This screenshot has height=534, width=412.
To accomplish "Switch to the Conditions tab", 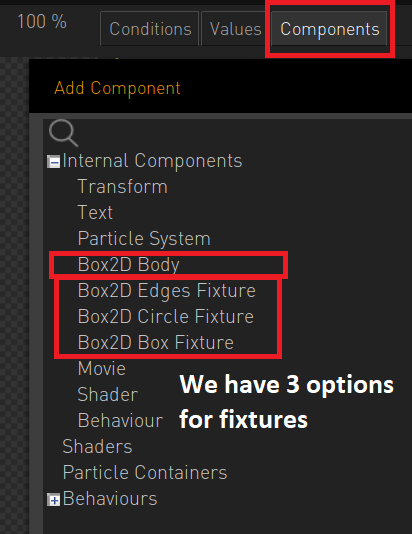I will click(150, 29).
